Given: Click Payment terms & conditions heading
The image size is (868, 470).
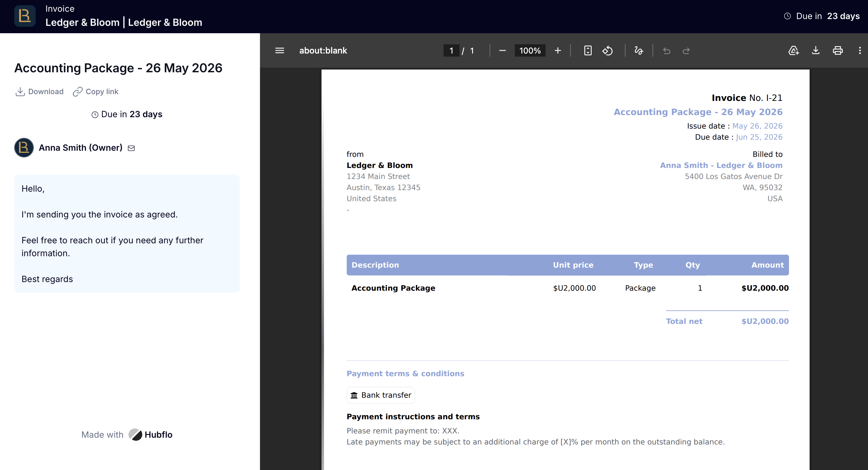Looking at the screenshot, I should (405, 374).
